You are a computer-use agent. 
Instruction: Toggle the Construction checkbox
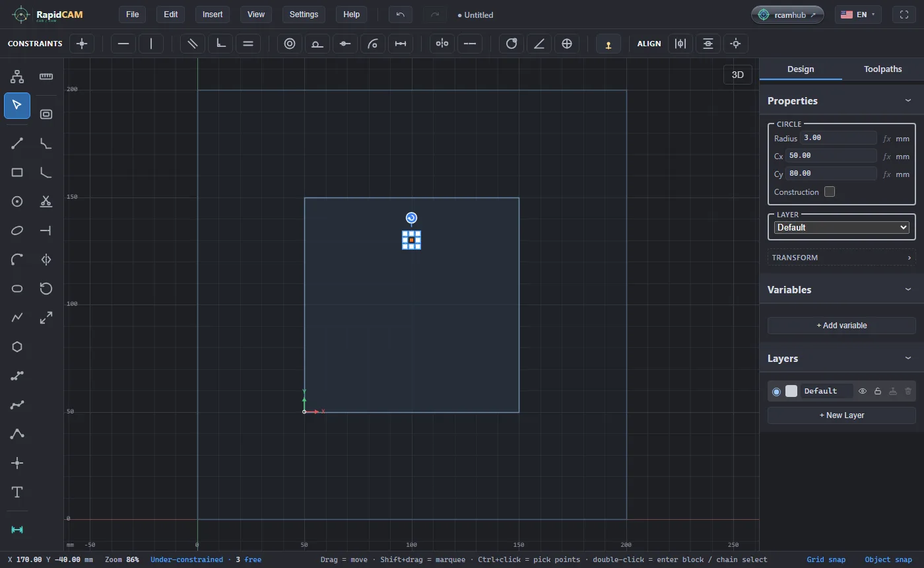[830, 192]
